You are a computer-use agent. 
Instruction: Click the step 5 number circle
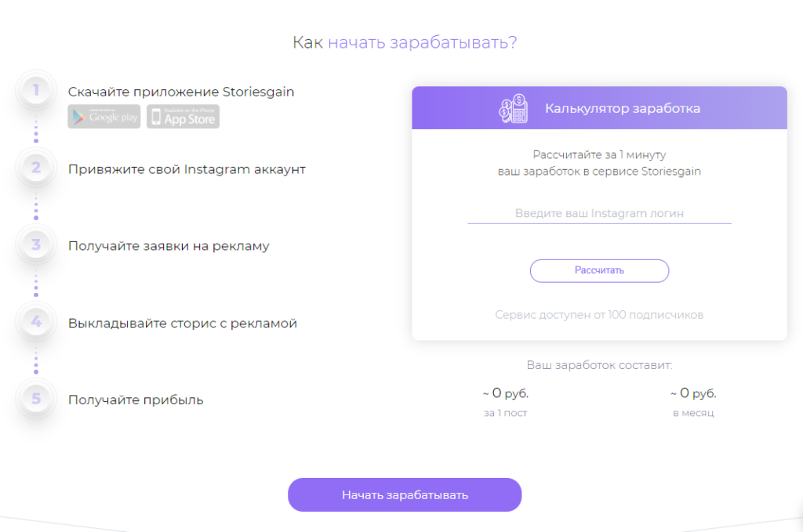click(36, 399)
